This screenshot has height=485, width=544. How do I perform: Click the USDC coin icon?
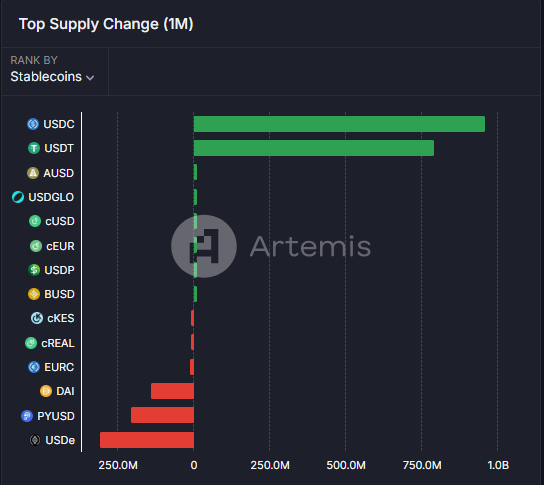(x=33, y=124)
